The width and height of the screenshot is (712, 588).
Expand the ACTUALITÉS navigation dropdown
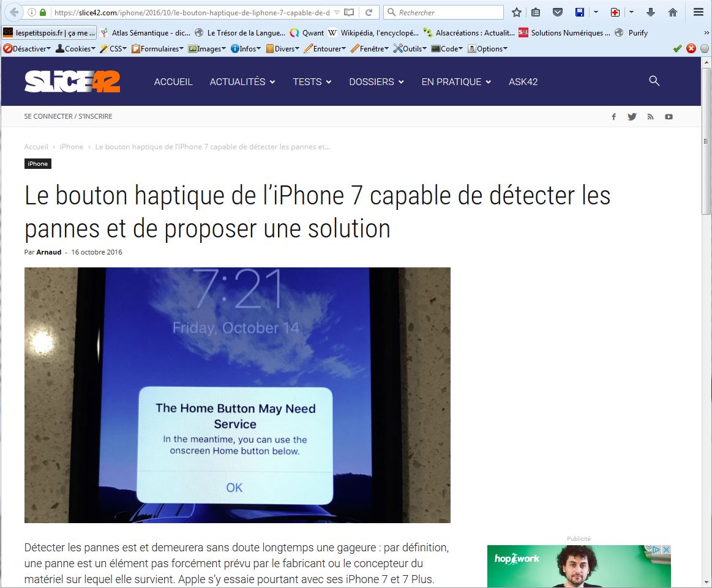(242, 81)
